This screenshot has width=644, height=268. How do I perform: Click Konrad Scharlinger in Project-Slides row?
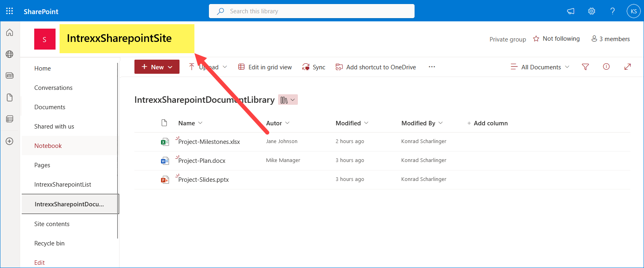[424, 179]
